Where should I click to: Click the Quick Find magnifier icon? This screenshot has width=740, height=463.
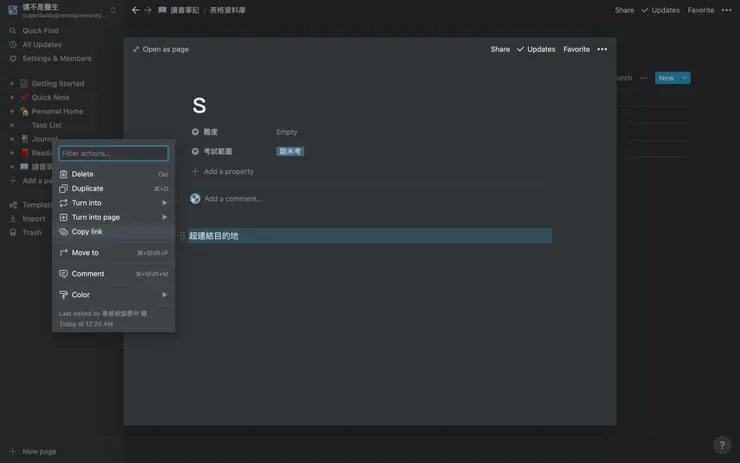[13, 31]
